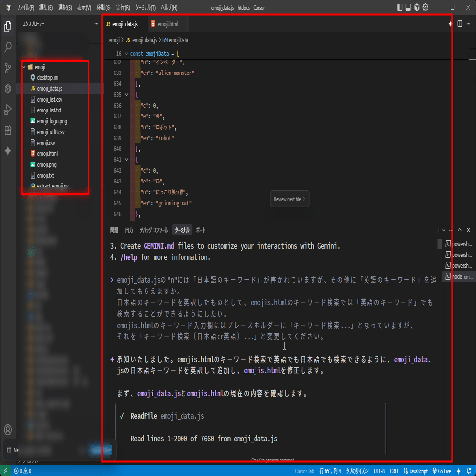Close the terminal panel

[469, 230]
